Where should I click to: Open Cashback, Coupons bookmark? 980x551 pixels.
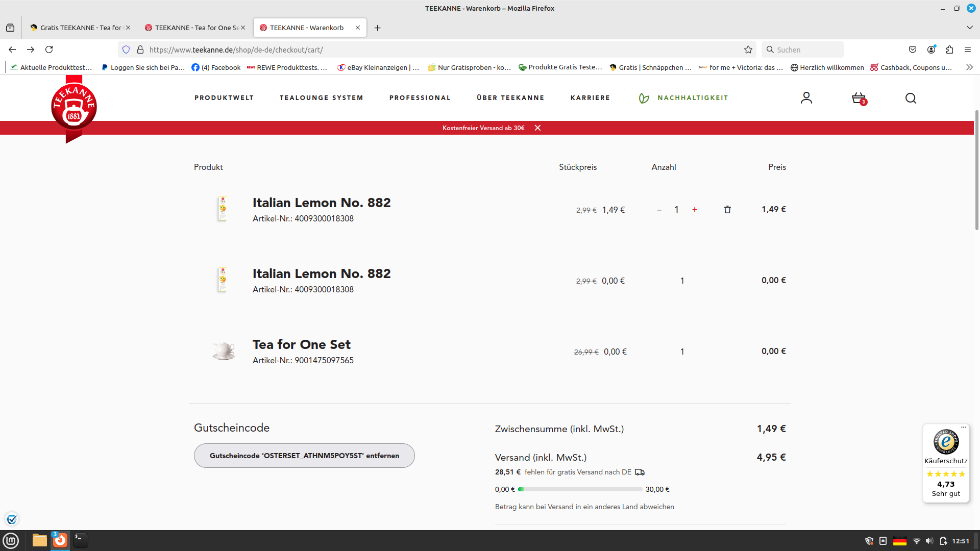pyautogui.click(x=911, y=67)
